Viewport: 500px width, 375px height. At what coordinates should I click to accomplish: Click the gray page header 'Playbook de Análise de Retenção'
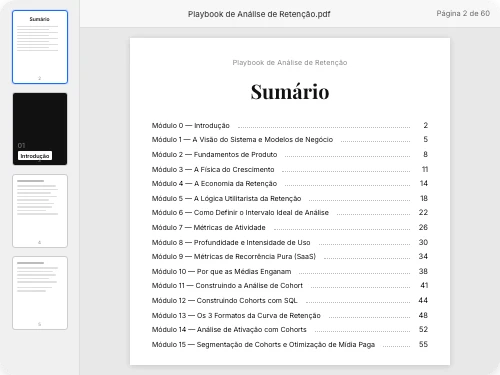click(x=290, y=63)
